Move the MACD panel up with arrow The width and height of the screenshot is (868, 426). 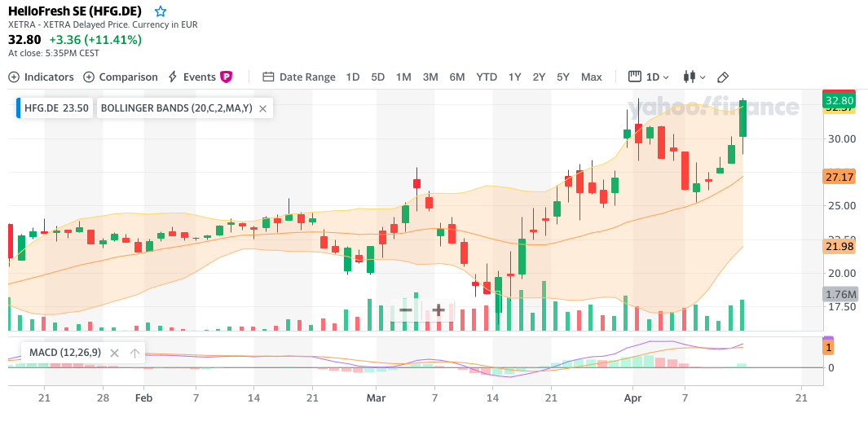(134, 353)
